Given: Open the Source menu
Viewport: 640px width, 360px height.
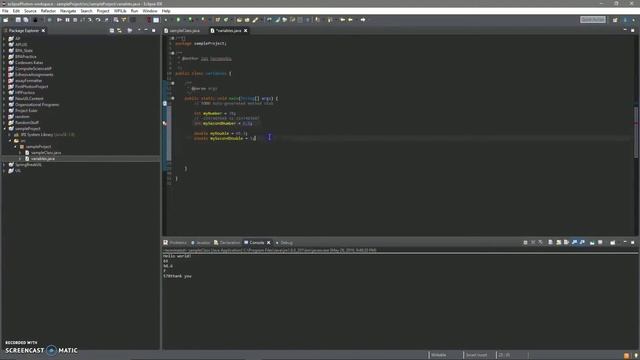Looking at the screenshot, I should coord(30,11).
